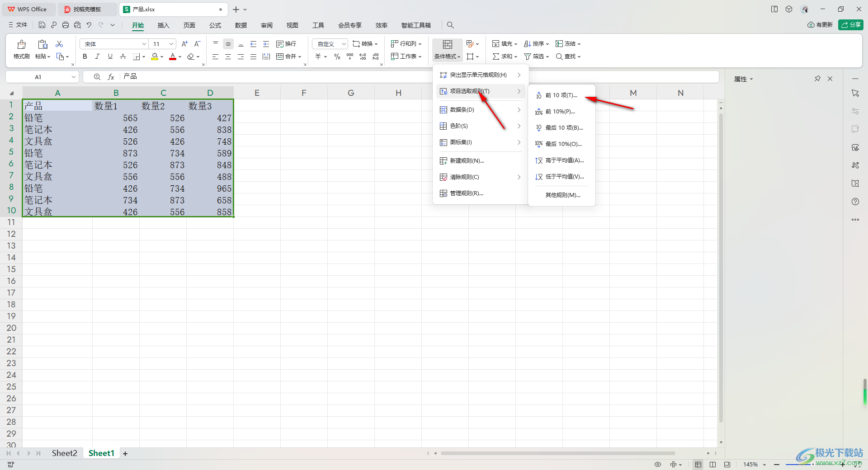The width and height of the screenshot is (868, 470).
Task: Click the Filter (筛选) funnel icon
Action: pyautogui.click(x=528, y=56)
